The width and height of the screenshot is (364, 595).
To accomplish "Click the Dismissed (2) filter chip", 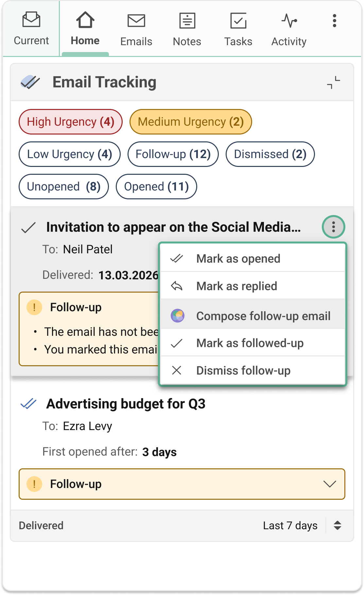I will pyautogui.click(x=270, y=154).
